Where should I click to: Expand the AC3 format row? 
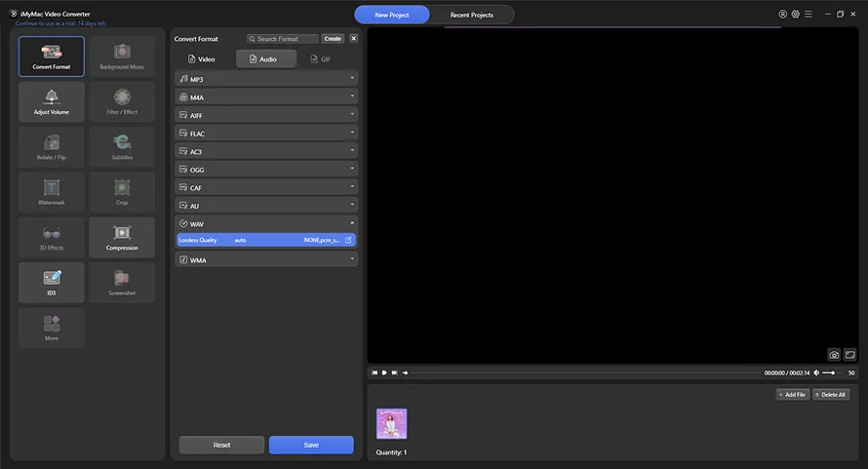pos(266,151)
